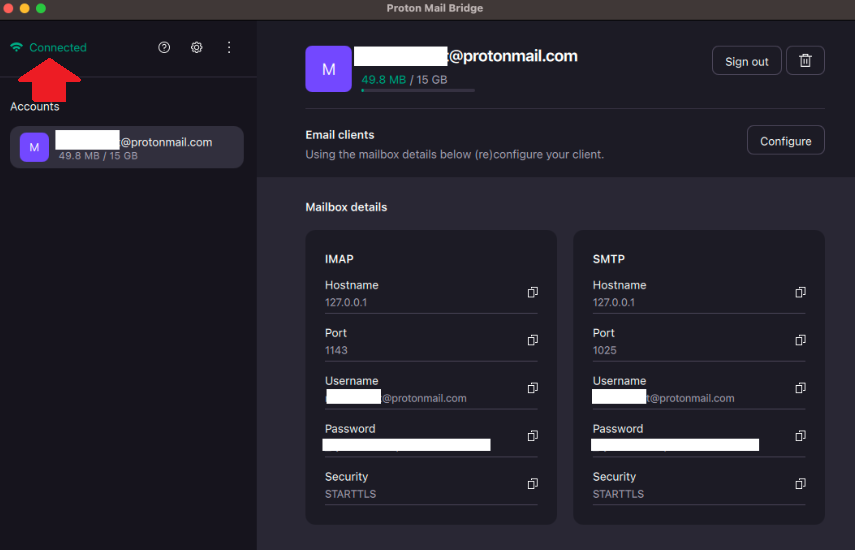Select the protonmail account in sidebar list

(x=127, y=147)
